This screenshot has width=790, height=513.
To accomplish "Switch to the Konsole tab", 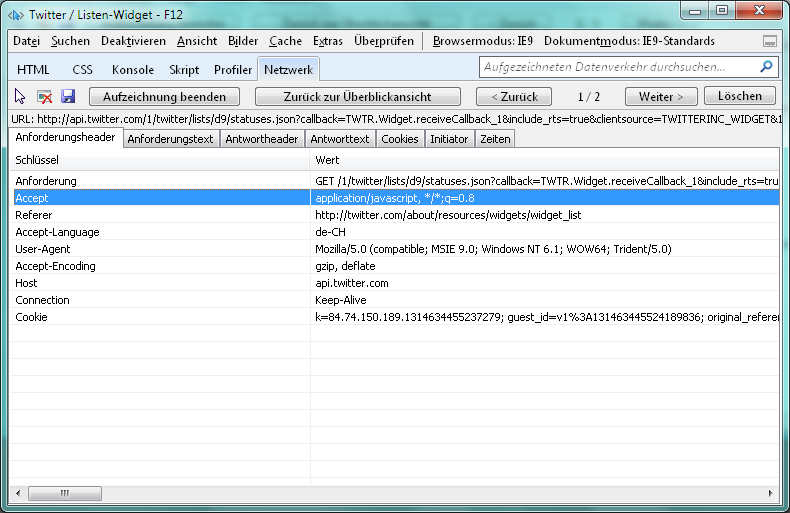I will [133, 70].
